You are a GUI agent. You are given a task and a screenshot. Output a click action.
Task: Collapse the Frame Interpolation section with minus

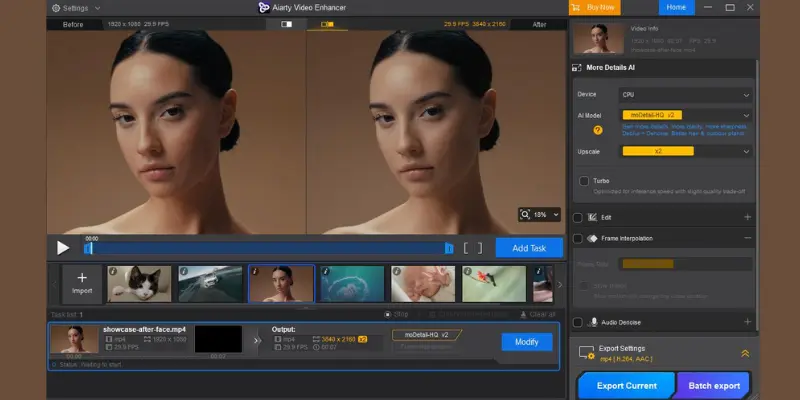pyautogui.click(x=747, y=238)
